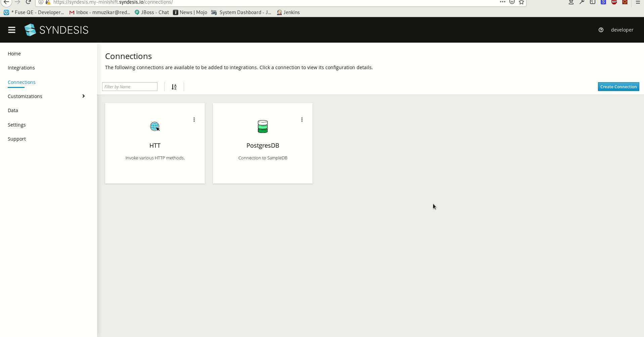This screenshot has width=644, height=337.
Task: Open the Fuse QE Developer bookmark
Action: [x=34, y=12]
